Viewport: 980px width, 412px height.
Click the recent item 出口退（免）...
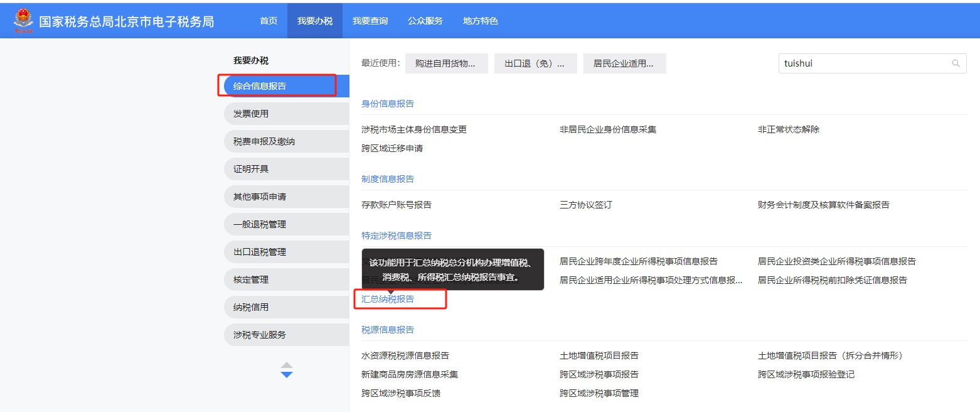point(536,63)
